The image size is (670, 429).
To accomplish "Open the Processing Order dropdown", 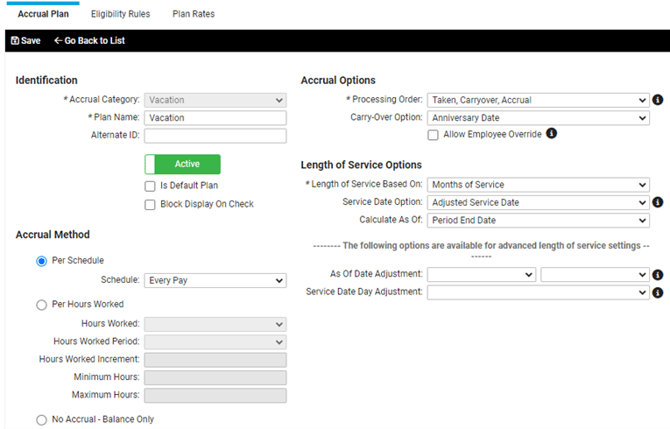I will pyautogui.click(x=538, y=100).
